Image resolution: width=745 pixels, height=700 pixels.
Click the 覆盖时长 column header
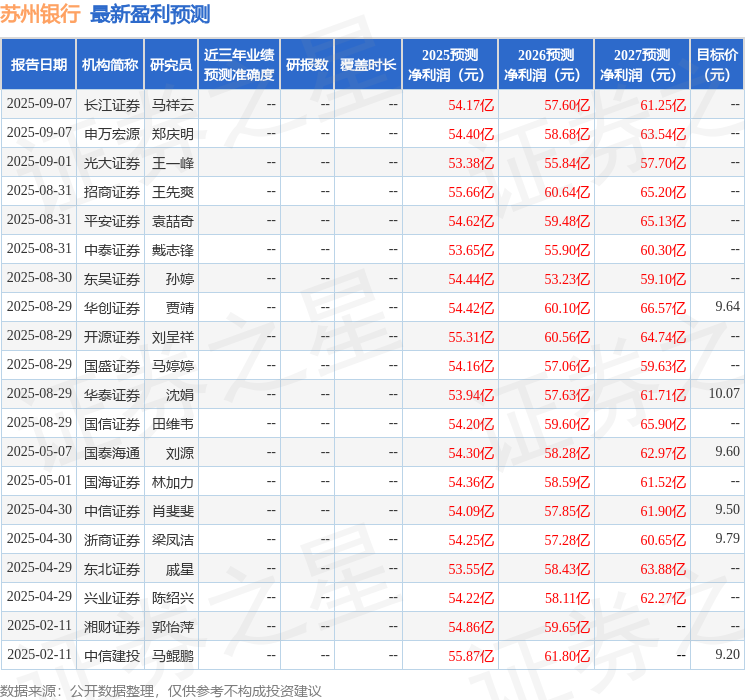click(367, 65)
